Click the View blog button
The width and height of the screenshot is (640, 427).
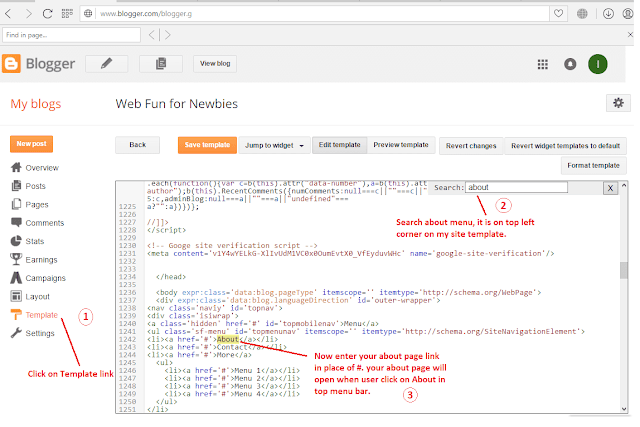click(215, 64)
